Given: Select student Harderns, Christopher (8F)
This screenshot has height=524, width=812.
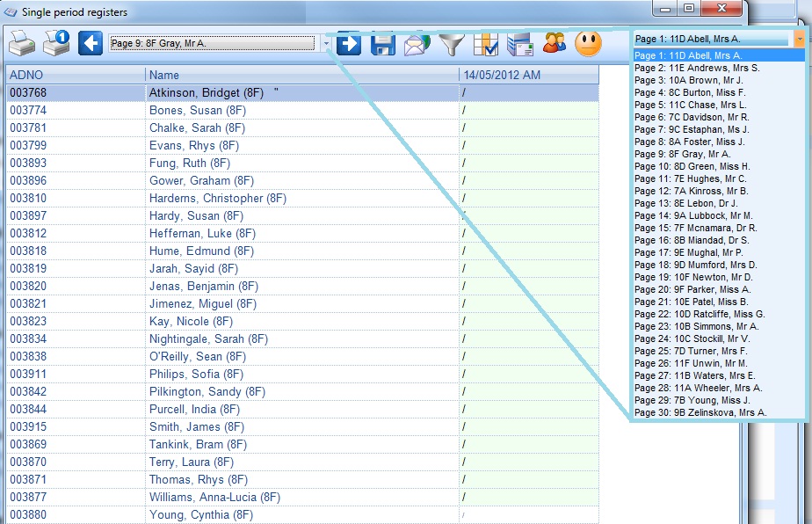Looking at the screenshot, I should [x=302, y=199].
